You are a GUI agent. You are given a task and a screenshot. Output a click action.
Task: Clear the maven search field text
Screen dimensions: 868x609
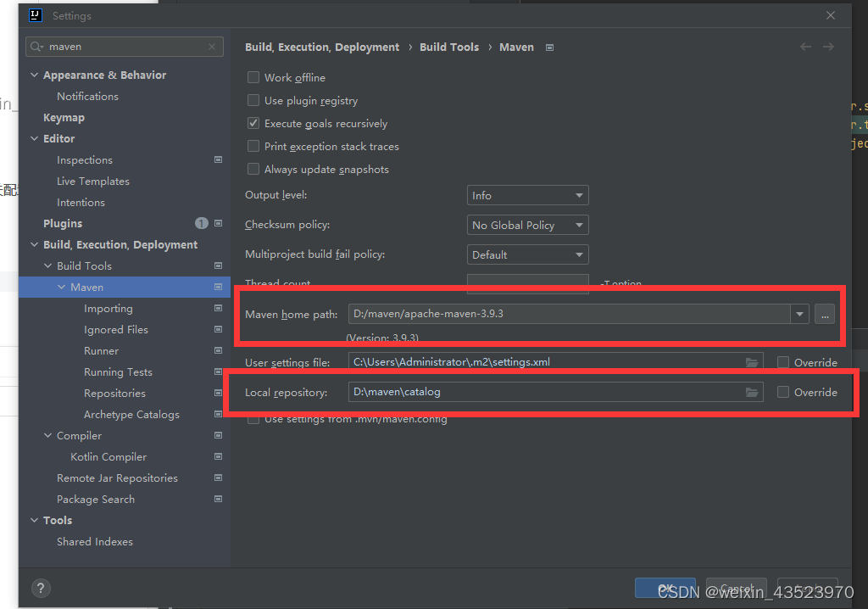[x=212, y=47]
